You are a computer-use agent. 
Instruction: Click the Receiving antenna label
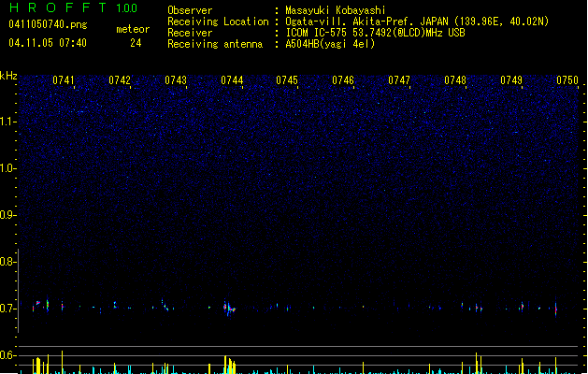215,44
